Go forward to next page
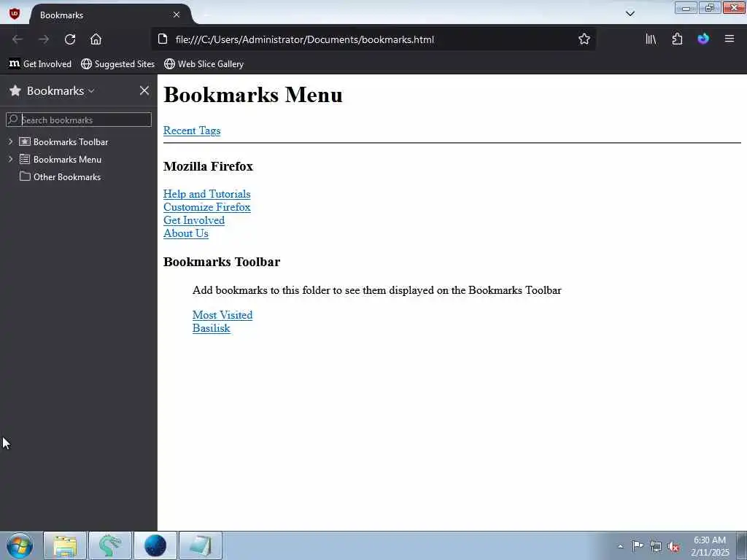The image size is (747, 560). click(43, 39)
